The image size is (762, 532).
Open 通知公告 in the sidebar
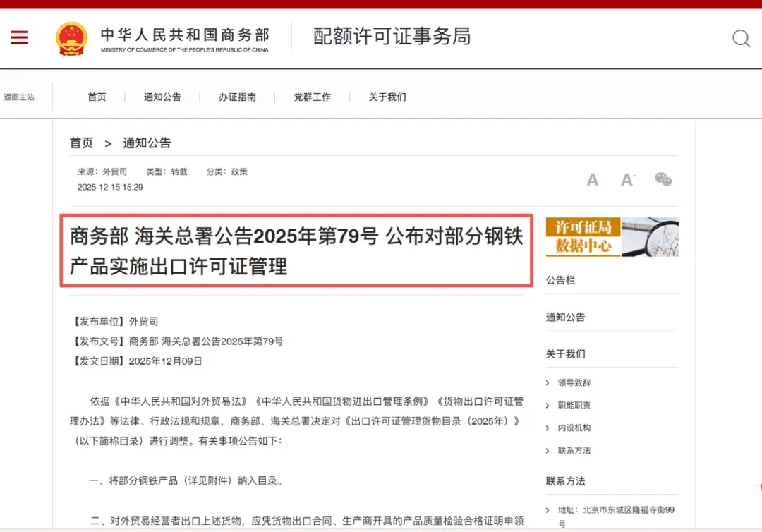[x=565, y=318]
